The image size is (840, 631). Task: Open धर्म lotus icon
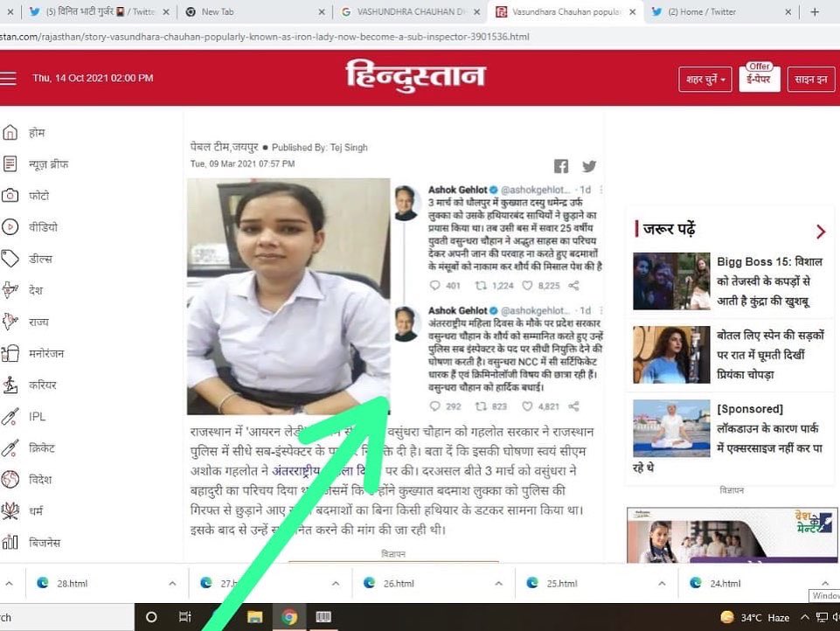click(10, 511)
